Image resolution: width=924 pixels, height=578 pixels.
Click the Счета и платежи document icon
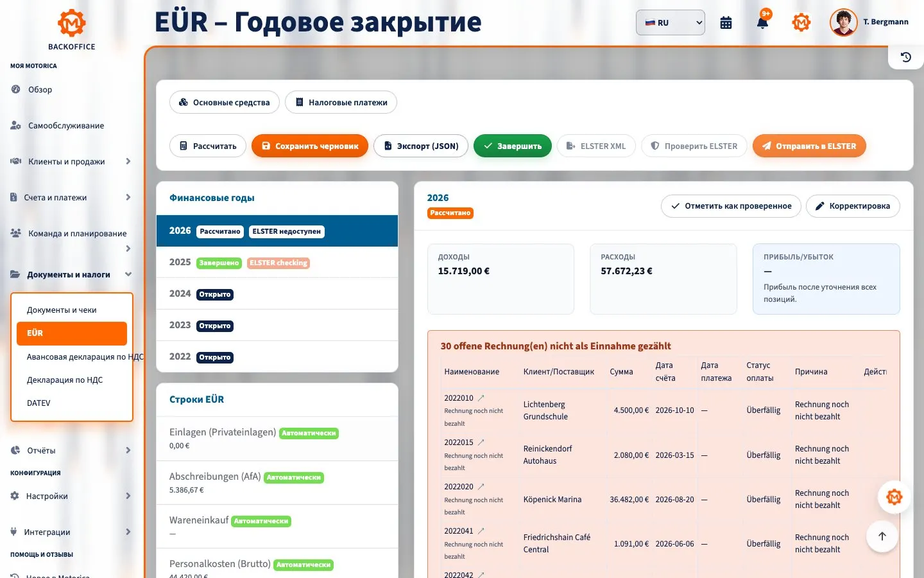[13, 197]
